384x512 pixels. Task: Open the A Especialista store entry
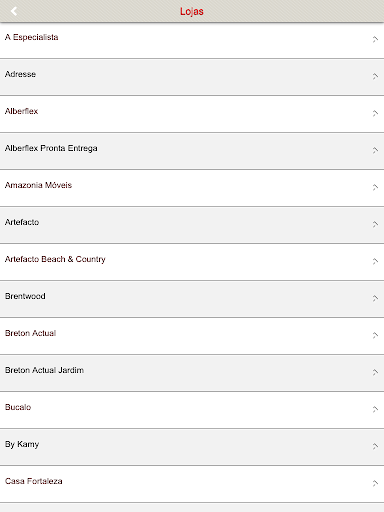[x=192, y=41]
